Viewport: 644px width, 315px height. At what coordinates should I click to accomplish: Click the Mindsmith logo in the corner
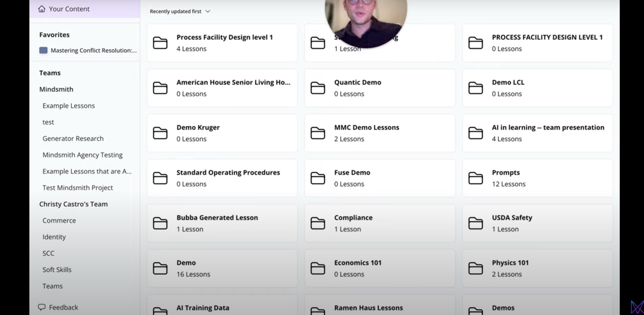coord(637,307)
